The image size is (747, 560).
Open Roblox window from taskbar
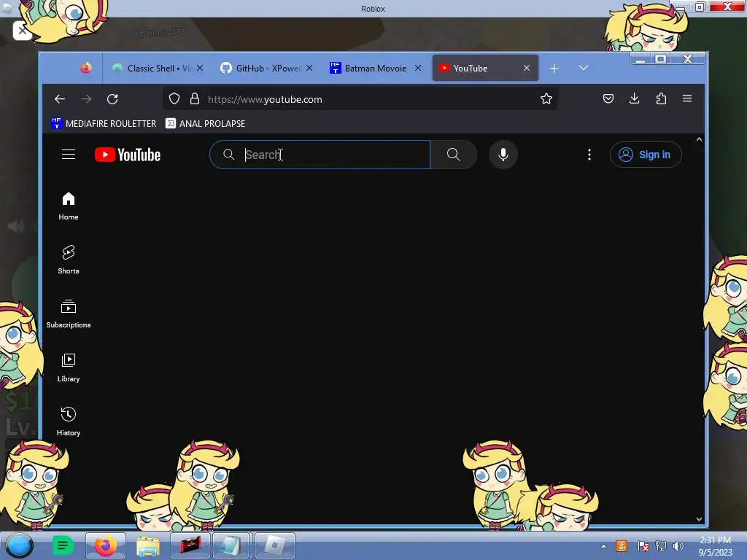point(275,545)
